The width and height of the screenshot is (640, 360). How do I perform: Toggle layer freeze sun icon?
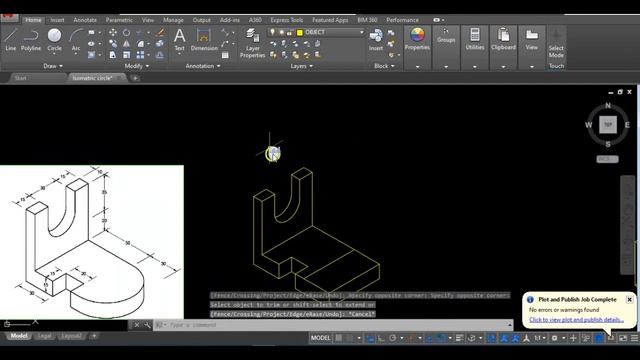[x=281, y=32]
